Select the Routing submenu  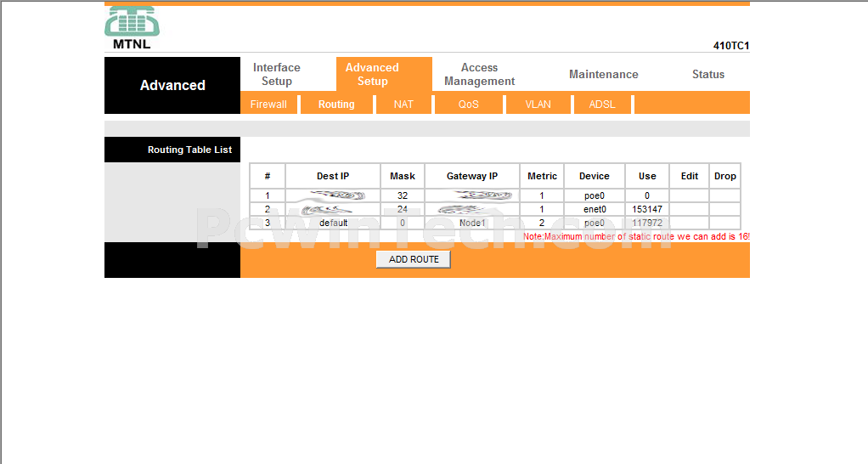coord(336,104)
